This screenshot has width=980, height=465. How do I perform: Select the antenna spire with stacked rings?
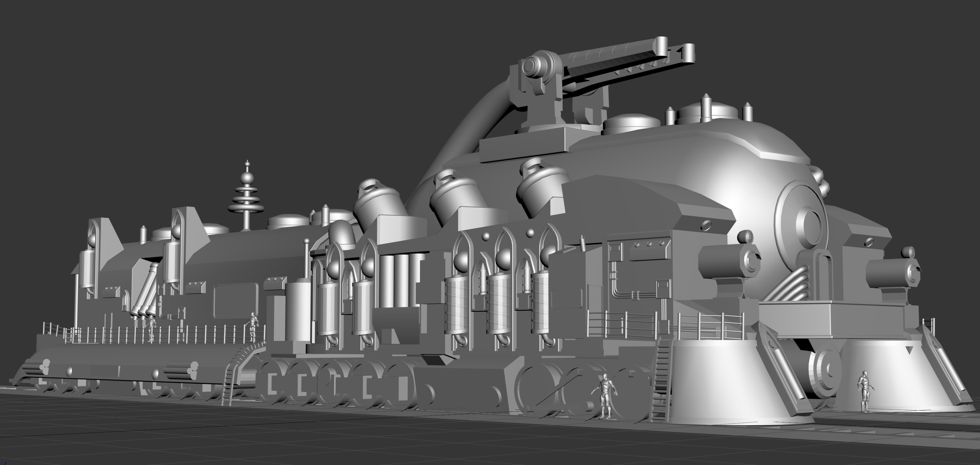[246, 196]
